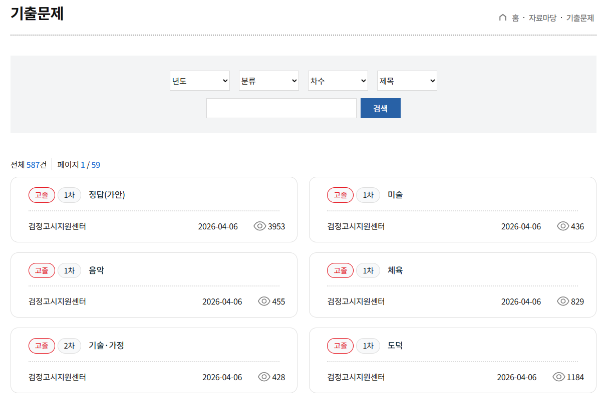Click the home icon in breadcrumb
Image resolution: width=600 pixels, height=399 pixels.
click(502, 18)
